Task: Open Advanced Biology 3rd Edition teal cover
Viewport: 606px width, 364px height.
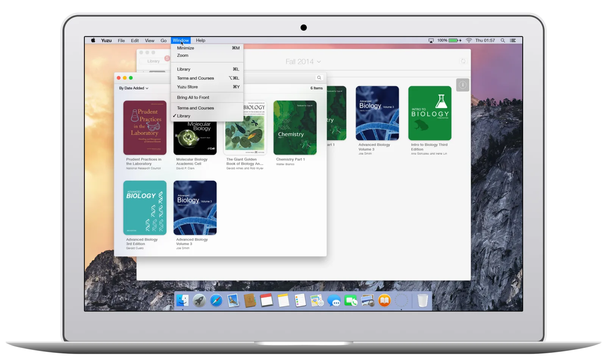Action: [145, 208]
